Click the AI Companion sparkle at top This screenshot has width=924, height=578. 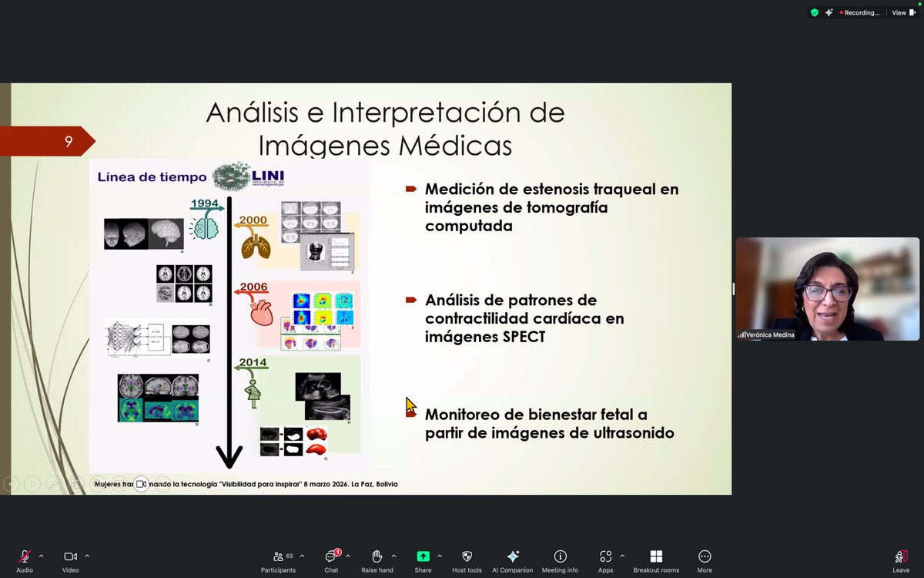[829, 12]
